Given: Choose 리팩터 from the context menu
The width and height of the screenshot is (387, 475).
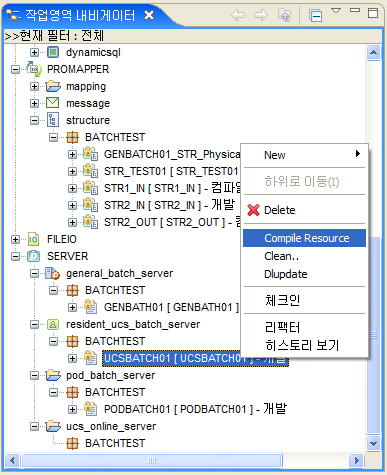Looking at the screenshot, I should (x=305, y=328).
